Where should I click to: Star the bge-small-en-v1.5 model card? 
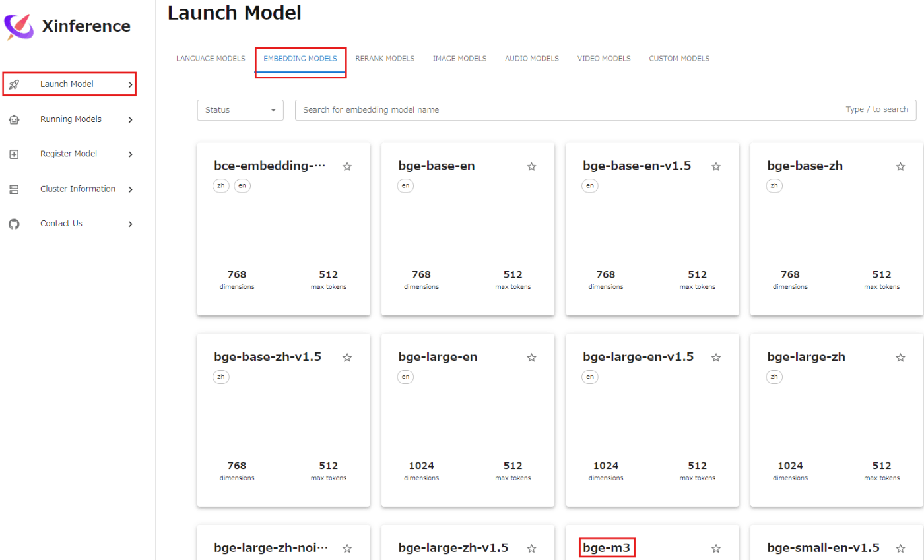coord(900,548)
